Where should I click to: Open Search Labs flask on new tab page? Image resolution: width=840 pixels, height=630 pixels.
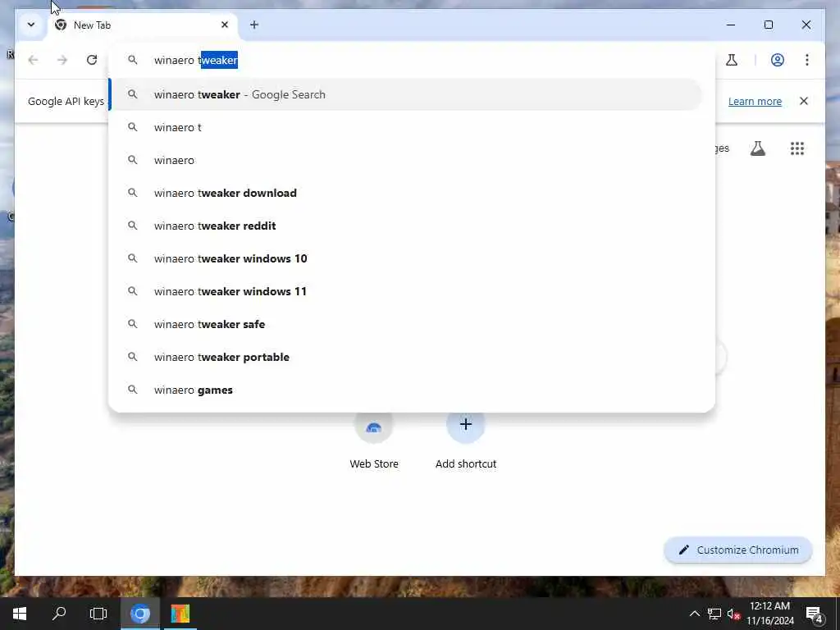pos(757,148)
